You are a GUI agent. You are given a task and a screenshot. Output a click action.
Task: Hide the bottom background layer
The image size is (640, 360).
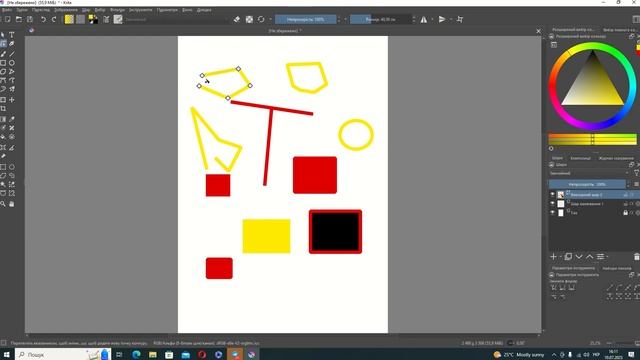[553, 213]
